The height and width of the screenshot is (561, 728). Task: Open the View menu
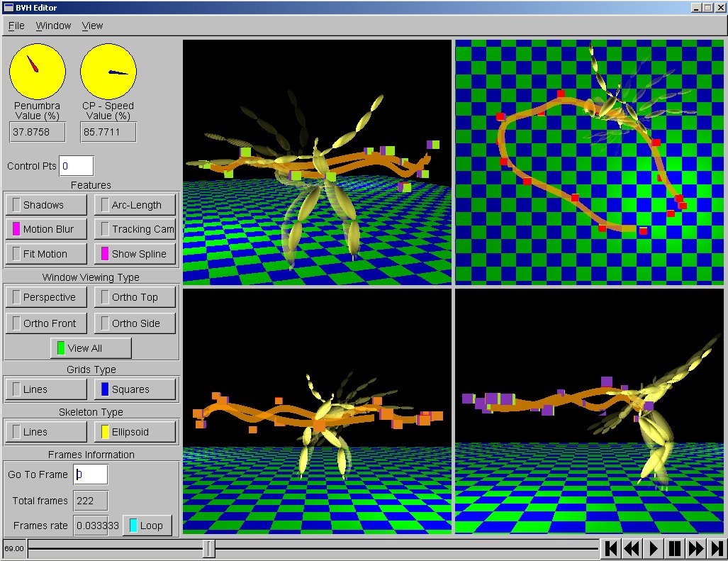(92, 26)
